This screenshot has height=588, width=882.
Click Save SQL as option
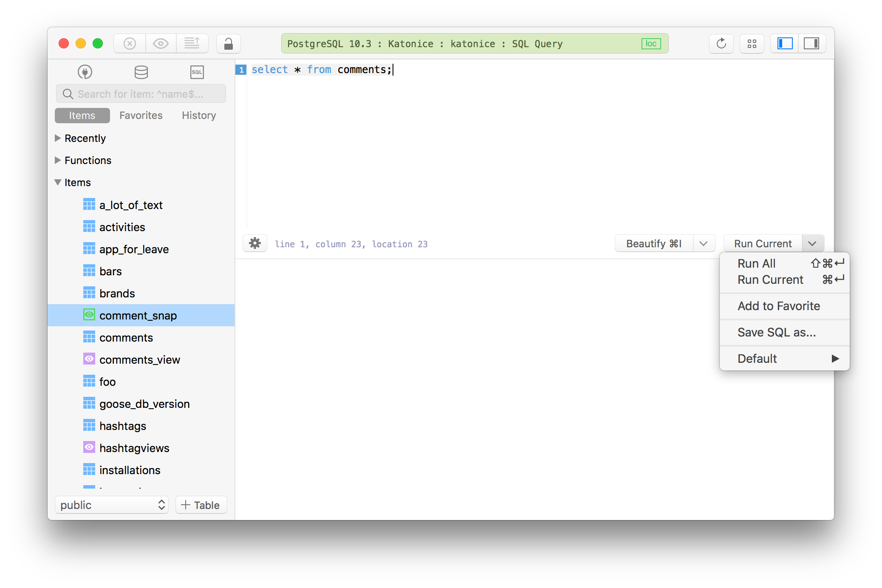click(x=776, y=332)
